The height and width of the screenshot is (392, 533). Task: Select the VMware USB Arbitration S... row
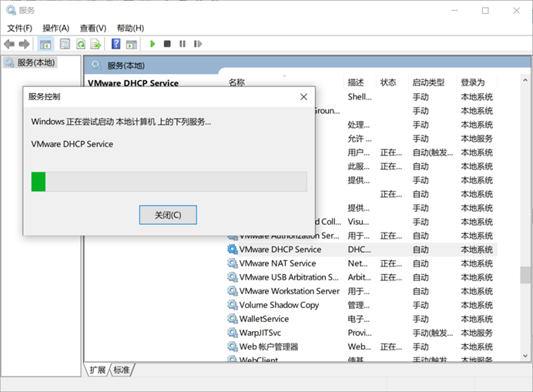pyautogui.click(x=362, y=277)
